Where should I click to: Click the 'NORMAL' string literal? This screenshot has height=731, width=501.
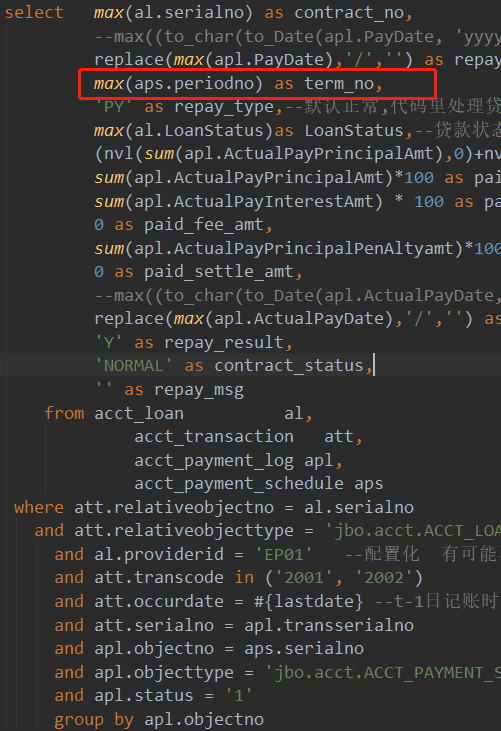click(x=133, y=366)
